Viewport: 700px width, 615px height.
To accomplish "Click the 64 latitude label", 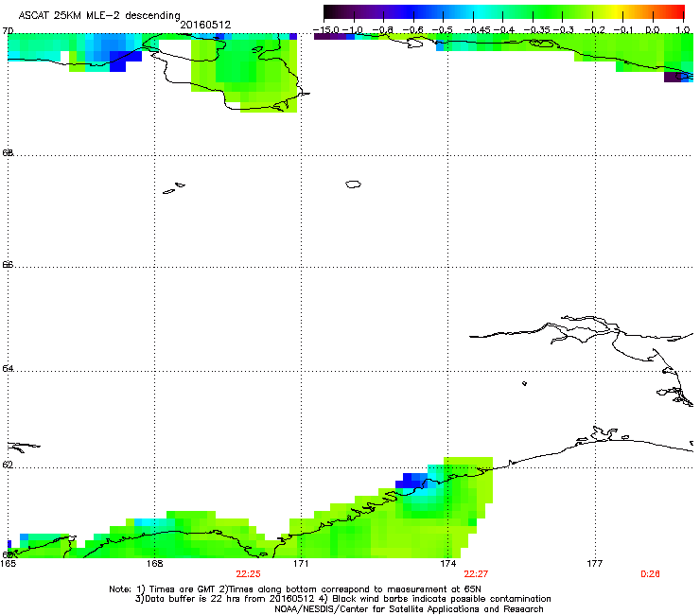I will pyautogui.click(x=8, y=368).
